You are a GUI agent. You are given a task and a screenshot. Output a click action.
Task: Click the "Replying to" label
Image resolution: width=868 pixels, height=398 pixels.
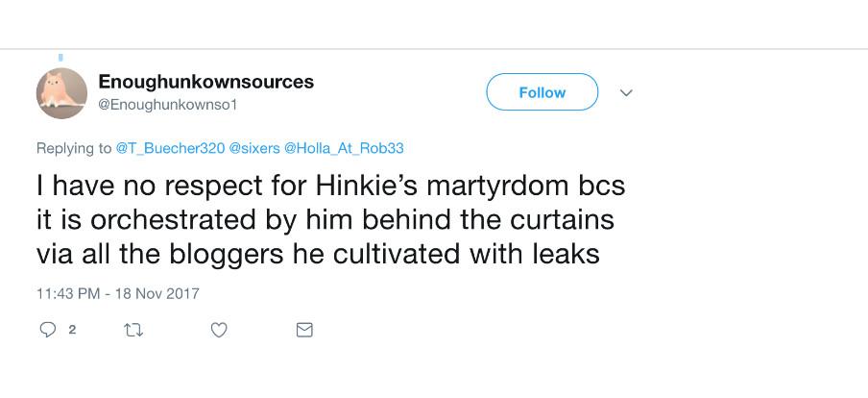74,148
